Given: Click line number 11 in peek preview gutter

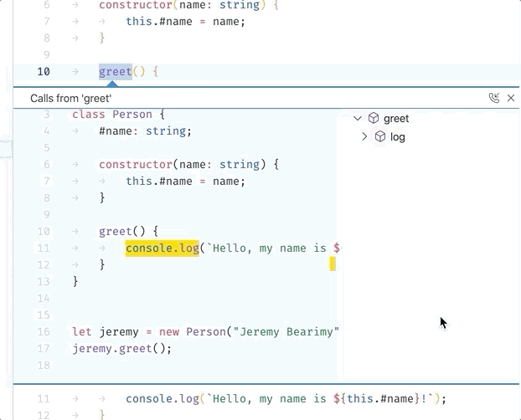Looking at the screenshot, I should tap(44, 248).
